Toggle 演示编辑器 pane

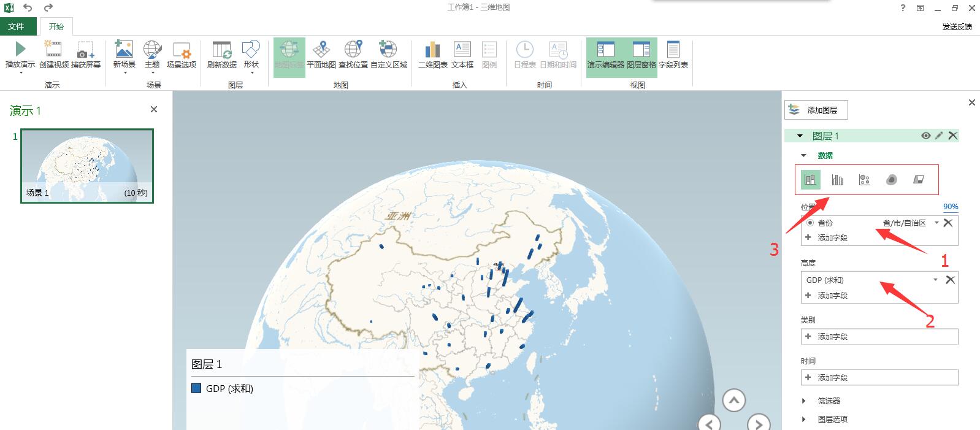[x=605, y=57]
